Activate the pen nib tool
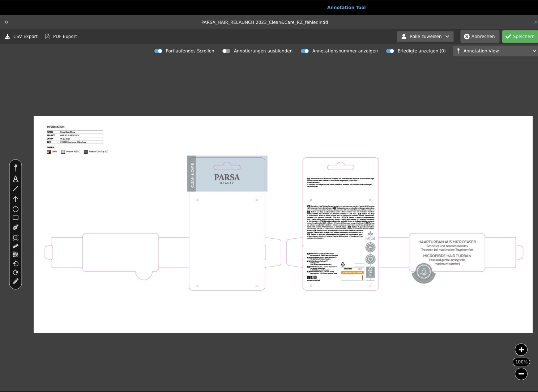 (x=16, y=227)
